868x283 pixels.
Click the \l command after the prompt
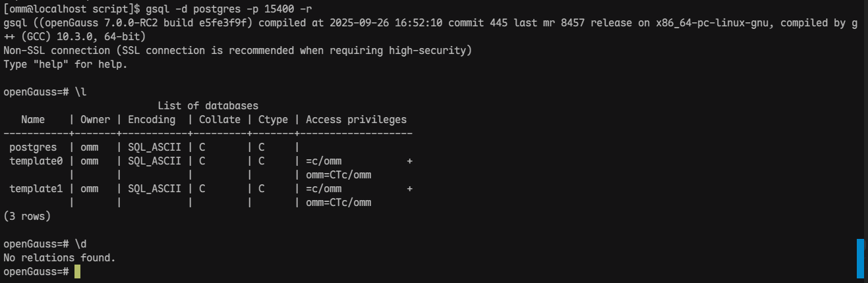80,92
